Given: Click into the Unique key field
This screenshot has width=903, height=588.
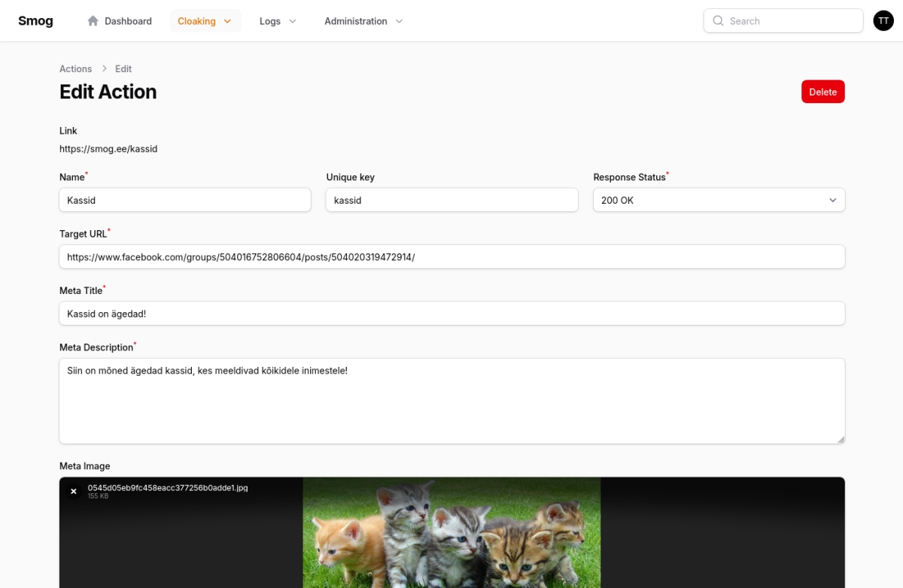Looking at the screenshot, I should tap(451, 200).
